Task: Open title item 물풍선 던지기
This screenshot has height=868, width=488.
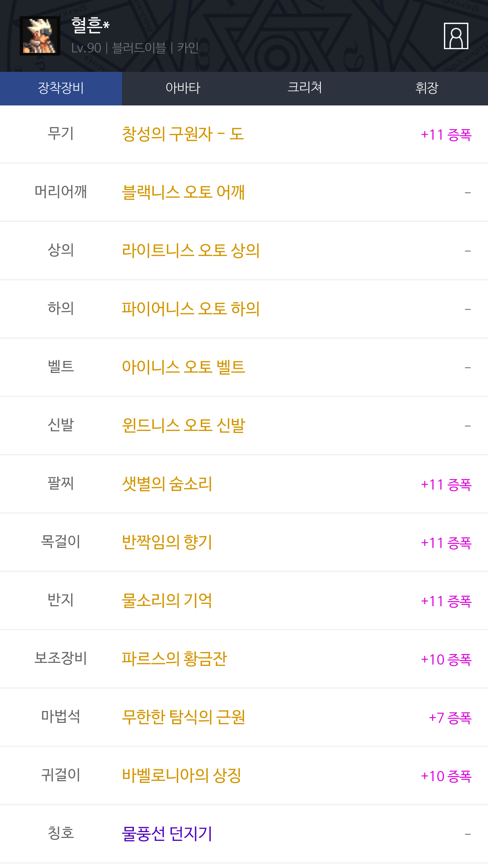Action: pyautogui.click(x=167, y=834)
